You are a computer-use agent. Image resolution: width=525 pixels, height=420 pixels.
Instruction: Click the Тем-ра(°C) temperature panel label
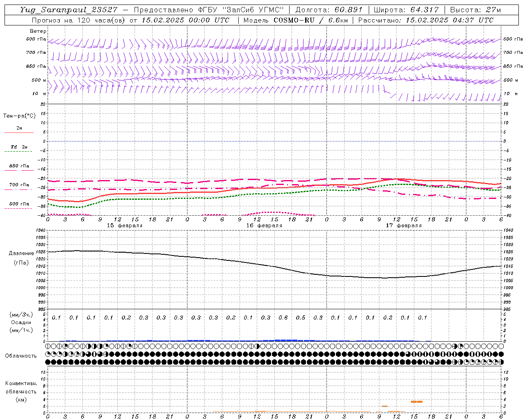19,116
